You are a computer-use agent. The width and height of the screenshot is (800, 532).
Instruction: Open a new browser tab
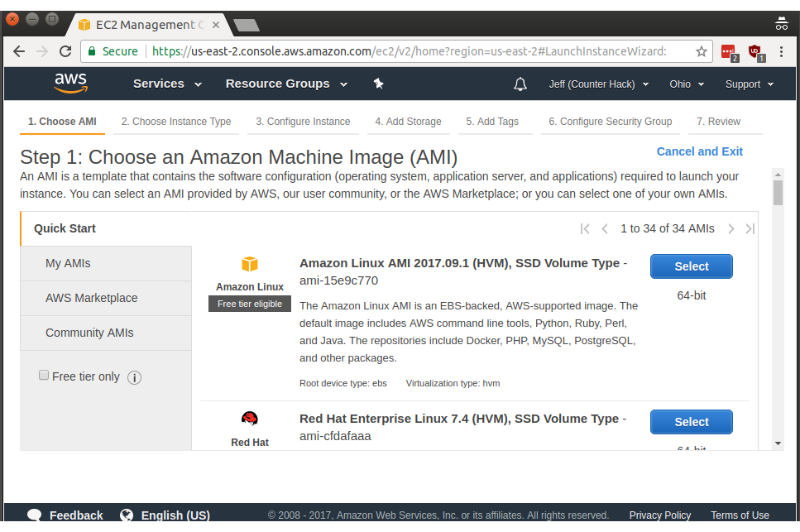click(x=247, y=25)
